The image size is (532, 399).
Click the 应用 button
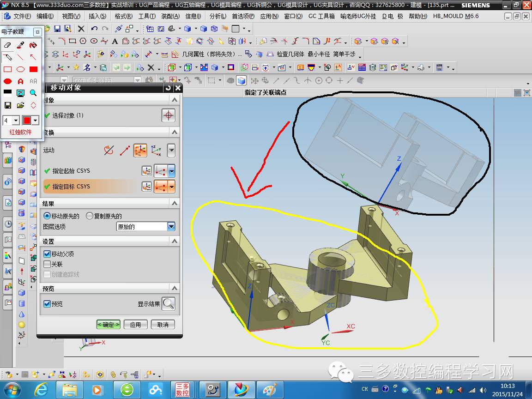point(135,325)
